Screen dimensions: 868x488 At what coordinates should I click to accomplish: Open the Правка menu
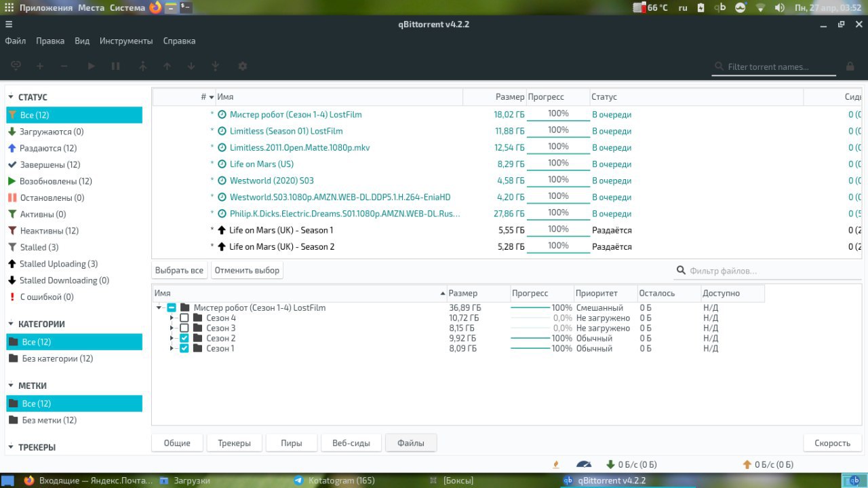coord(50,41)
